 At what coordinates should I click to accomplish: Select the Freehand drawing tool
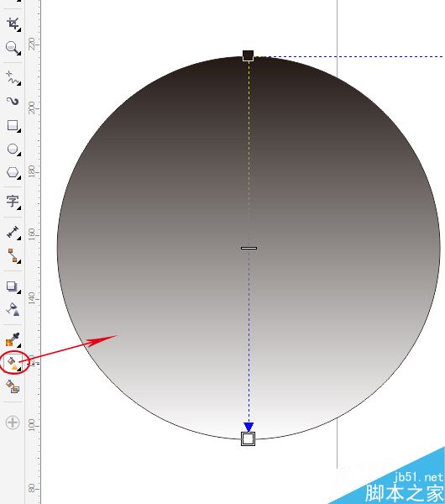pos(13,78)
